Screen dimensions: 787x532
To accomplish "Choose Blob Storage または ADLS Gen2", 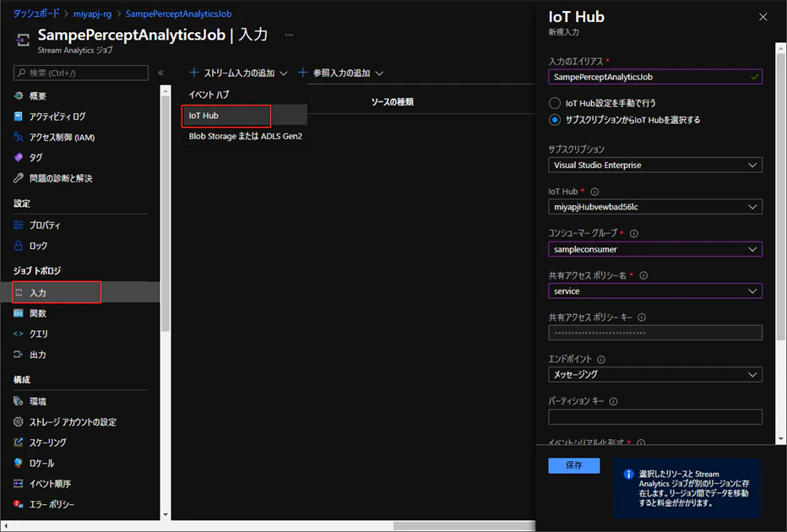I will point(246,137).
